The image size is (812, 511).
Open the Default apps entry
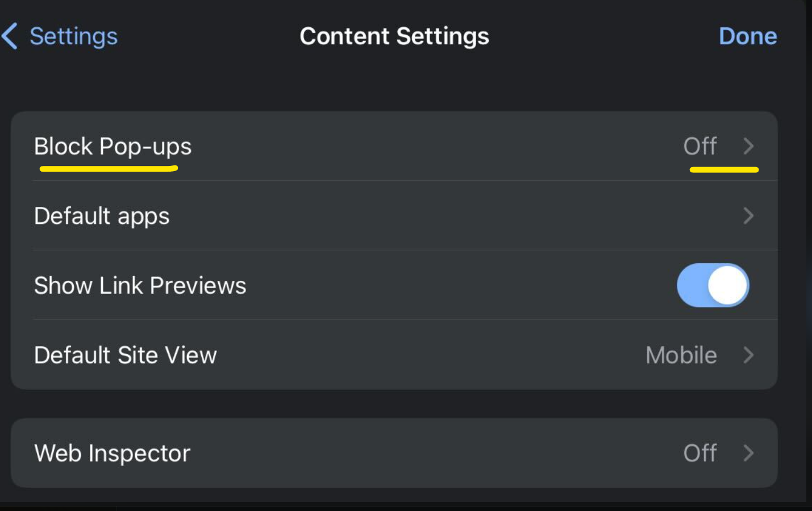click(394, 216)
